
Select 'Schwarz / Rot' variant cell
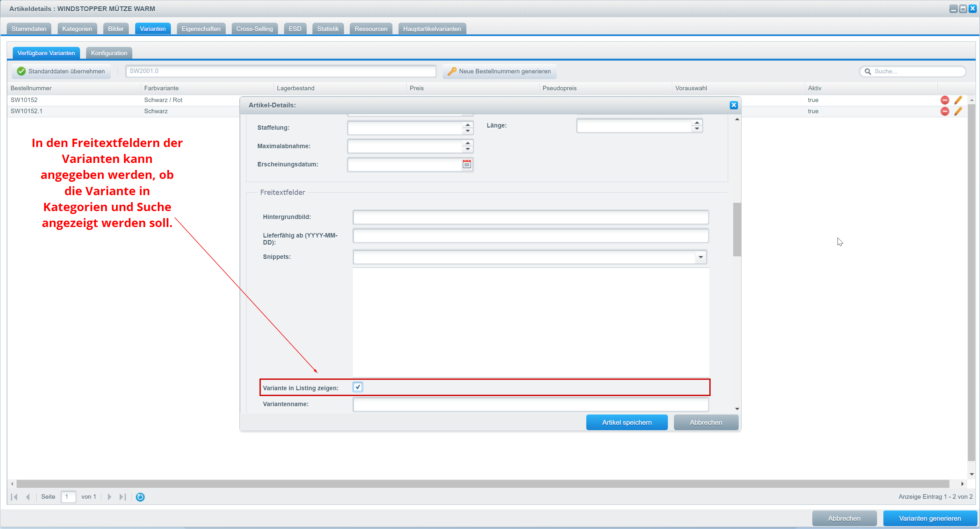[163, 100]
